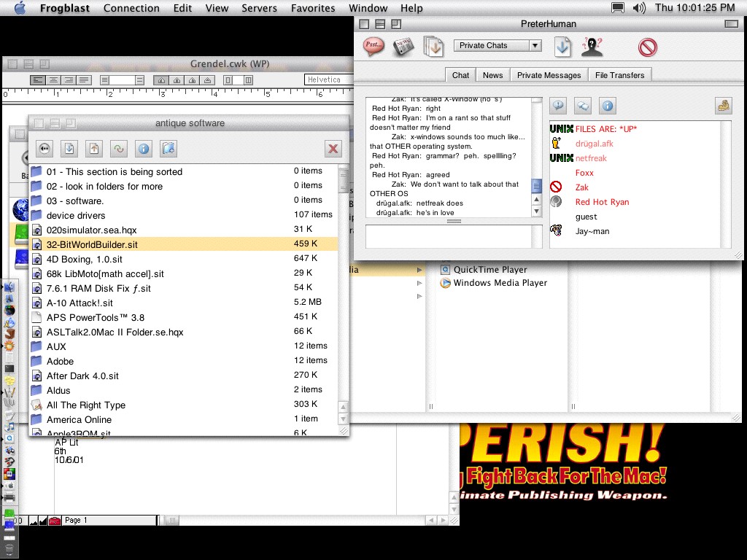747x560 pixels.
Task: Decrease column count in Grendel toolbar
Action: pyautogui.click(x=228, y=80)
